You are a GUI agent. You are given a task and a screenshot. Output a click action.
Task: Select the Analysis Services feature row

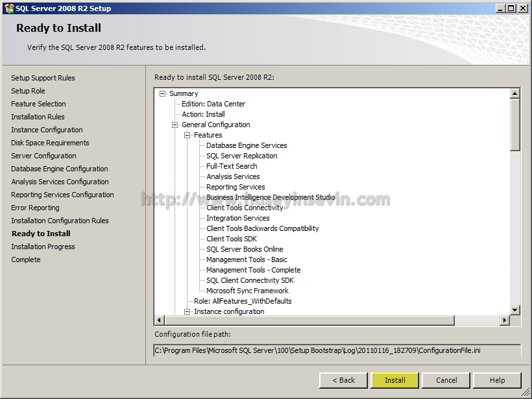233,176
